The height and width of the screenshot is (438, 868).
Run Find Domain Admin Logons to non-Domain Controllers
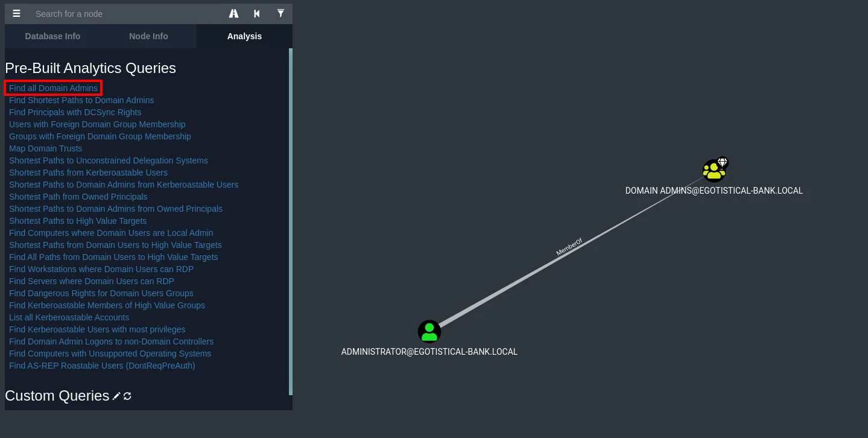[x=111, y=341]
